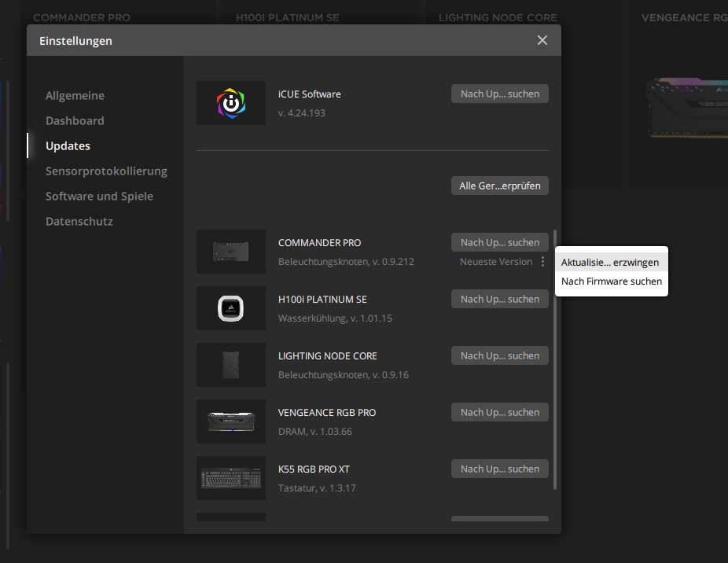Check for K55 RGB PRO XT updates
The width and height of the screenshot is (728, 563).
point(499,469)
